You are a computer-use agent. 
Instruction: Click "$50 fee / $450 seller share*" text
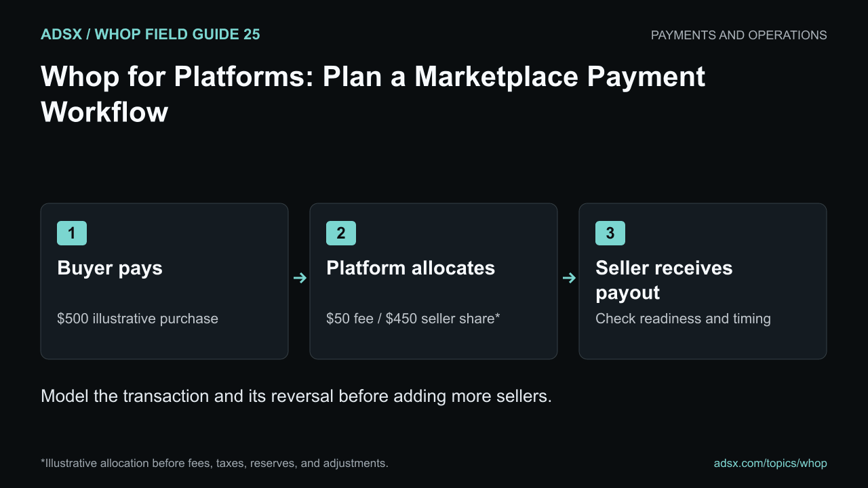pos(413,319)
